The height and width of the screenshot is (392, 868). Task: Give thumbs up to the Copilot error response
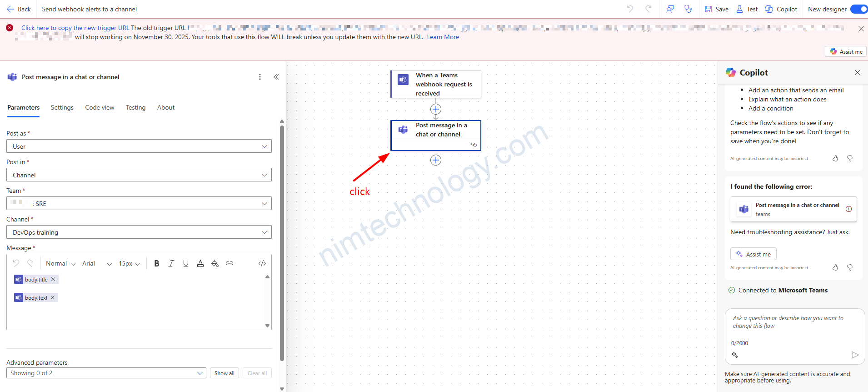[835, 267]
